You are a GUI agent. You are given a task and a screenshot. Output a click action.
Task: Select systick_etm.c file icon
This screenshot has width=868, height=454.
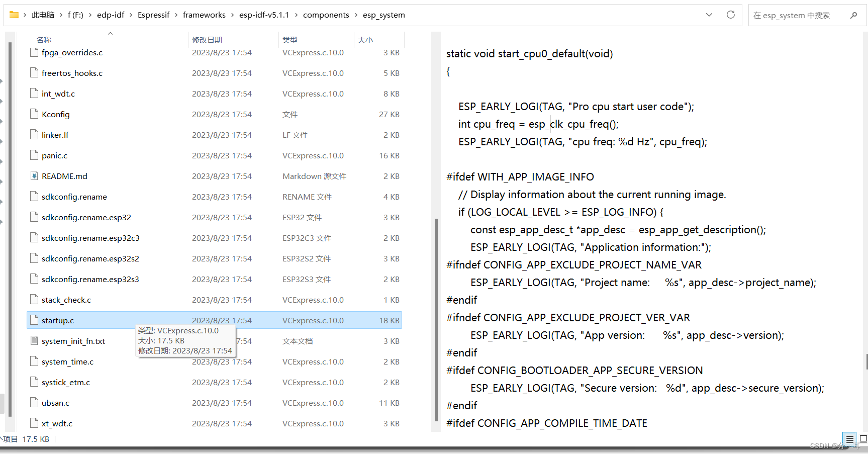pyautogui.click(x=34, y=382)
